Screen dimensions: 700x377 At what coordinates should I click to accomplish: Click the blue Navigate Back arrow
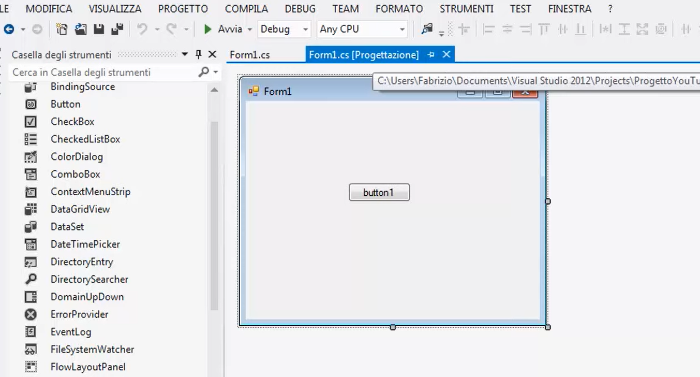point(9,29)
